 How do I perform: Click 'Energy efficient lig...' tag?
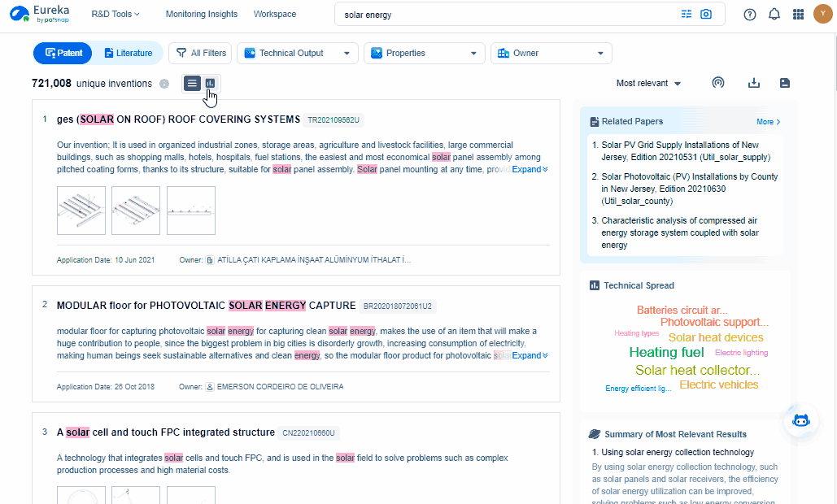click(638, 389)
